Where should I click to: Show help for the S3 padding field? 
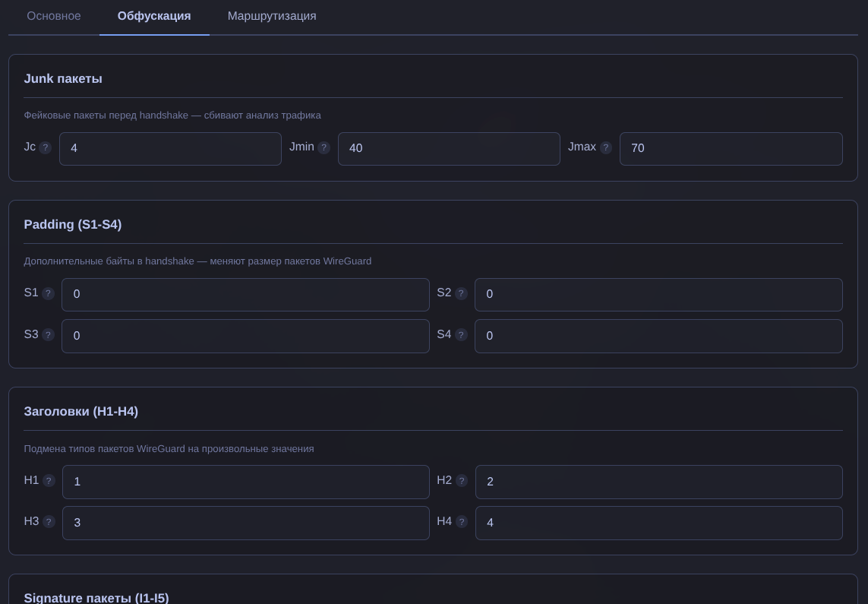pyautogui.click(x=49, y=335)
